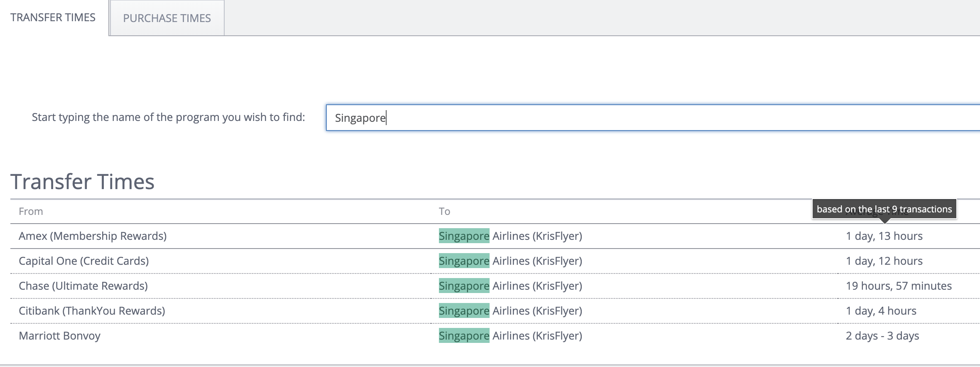Click the From column header
This screenshot has height=367, width=980.
coord(31,212)
